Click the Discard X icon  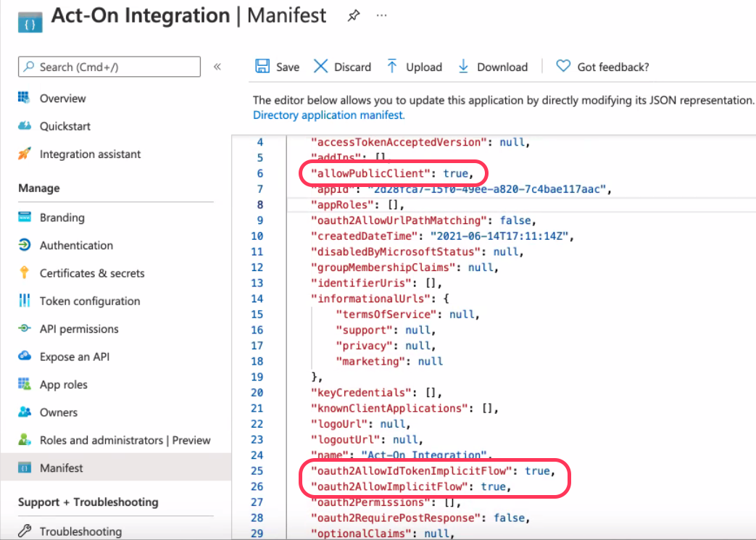(320, 67)
